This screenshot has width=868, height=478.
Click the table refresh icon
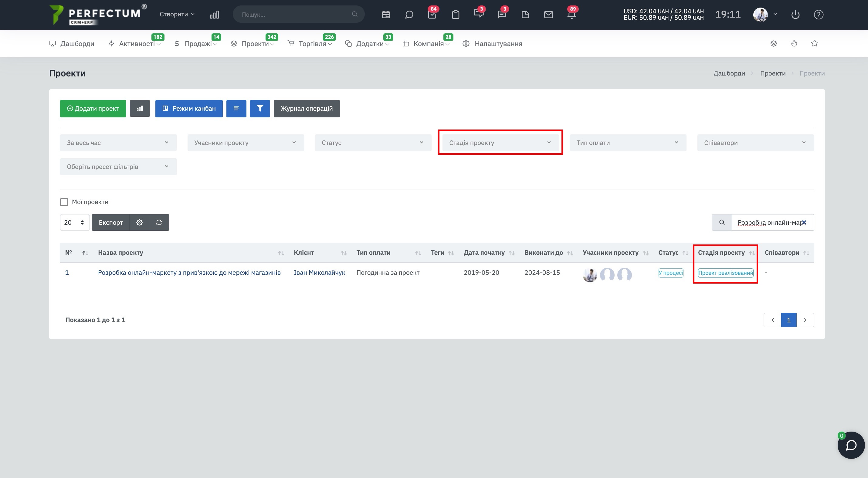[159, 222]
